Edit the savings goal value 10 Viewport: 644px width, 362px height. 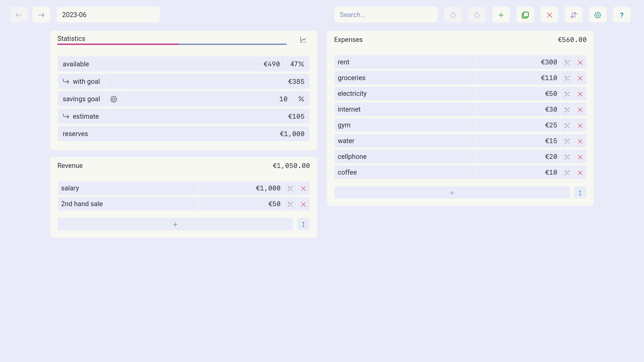point(208,99)
